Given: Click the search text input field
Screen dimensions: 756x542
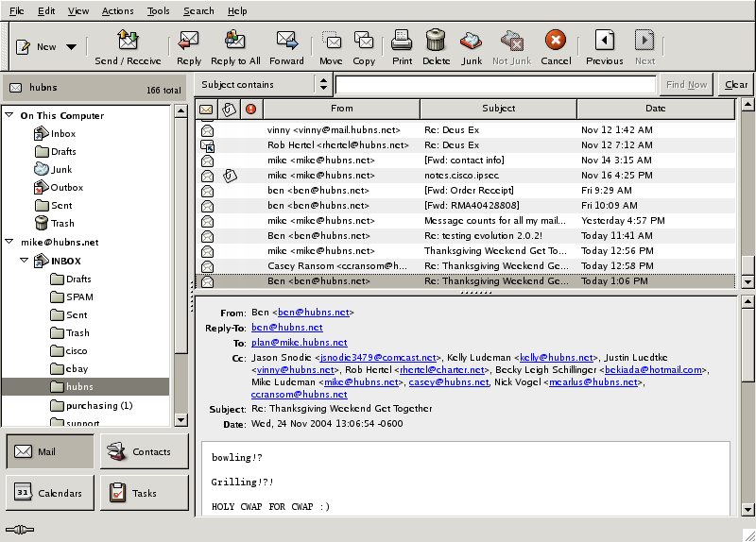Looking at the screenshot, I should [x=494, y=84].
